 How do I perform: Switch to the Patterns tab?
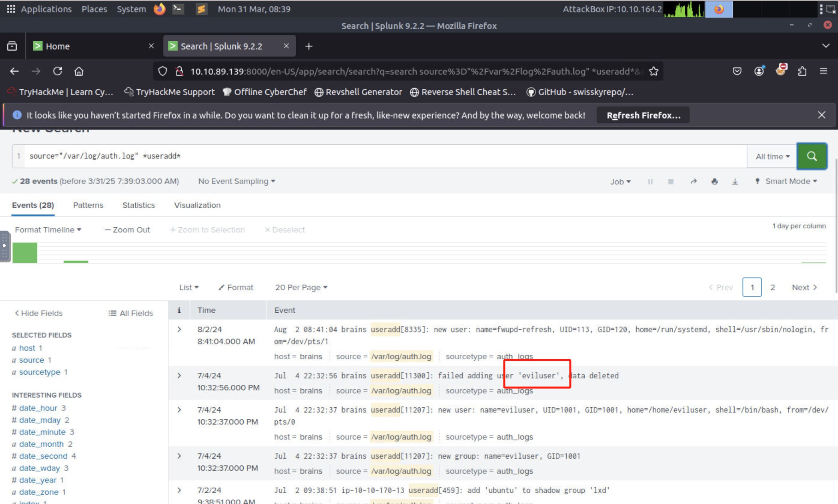click(88, 205)
